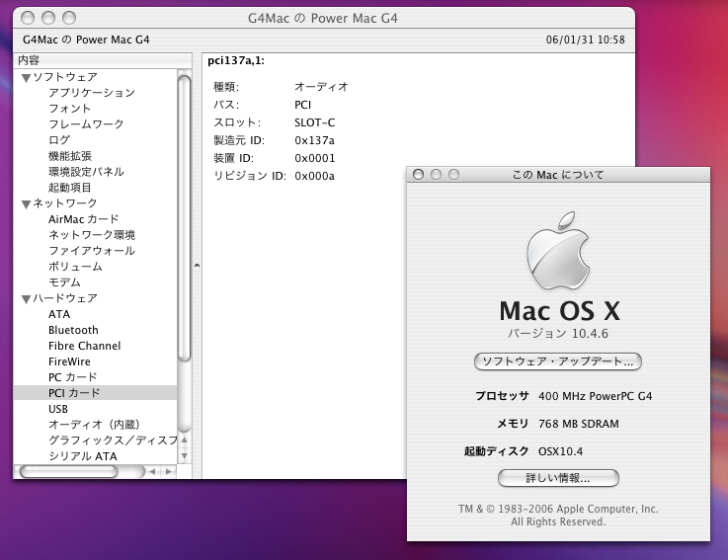The height and width of the screenshot is (560, 728).
Task: Zoom the About This Mac window
Action: click(x=454, y=175)
